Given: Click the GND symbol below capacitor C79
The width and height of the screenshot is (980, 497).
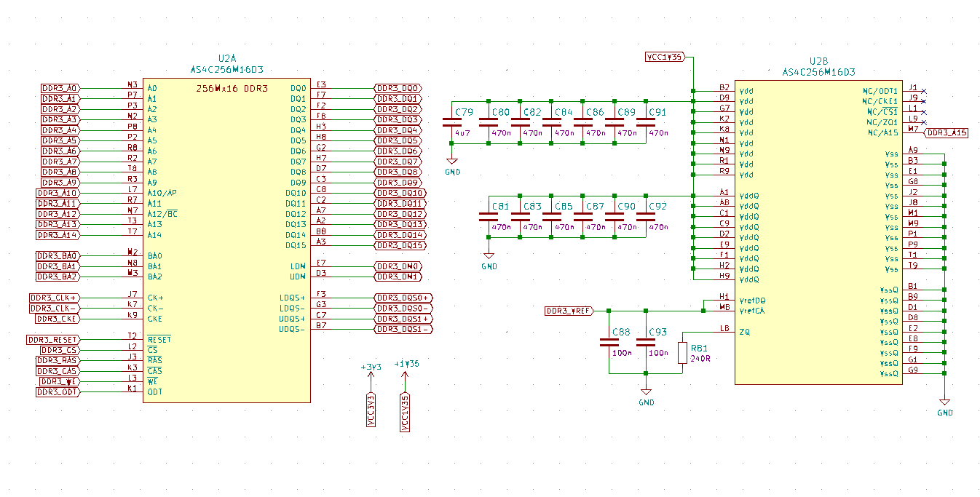Looking at the screenshot, I should [451, 162].
